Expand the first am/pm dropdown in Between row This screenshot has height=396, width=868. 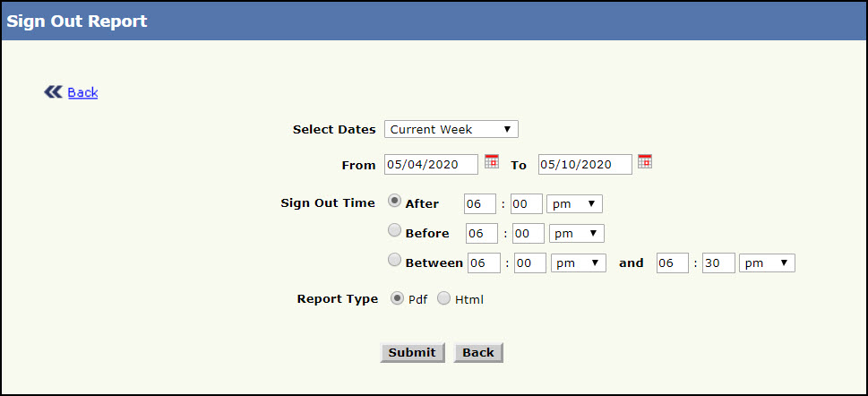tap(579, 263)
